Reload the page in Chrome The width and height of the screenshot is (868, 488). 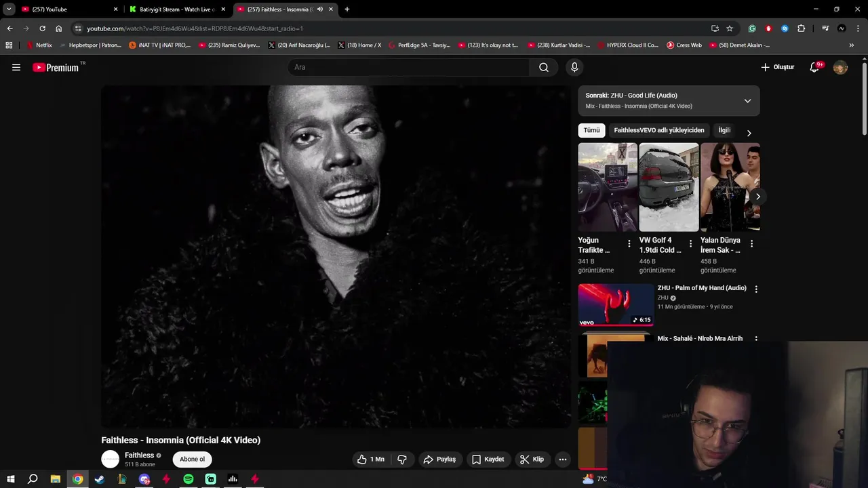pos(42,28)
